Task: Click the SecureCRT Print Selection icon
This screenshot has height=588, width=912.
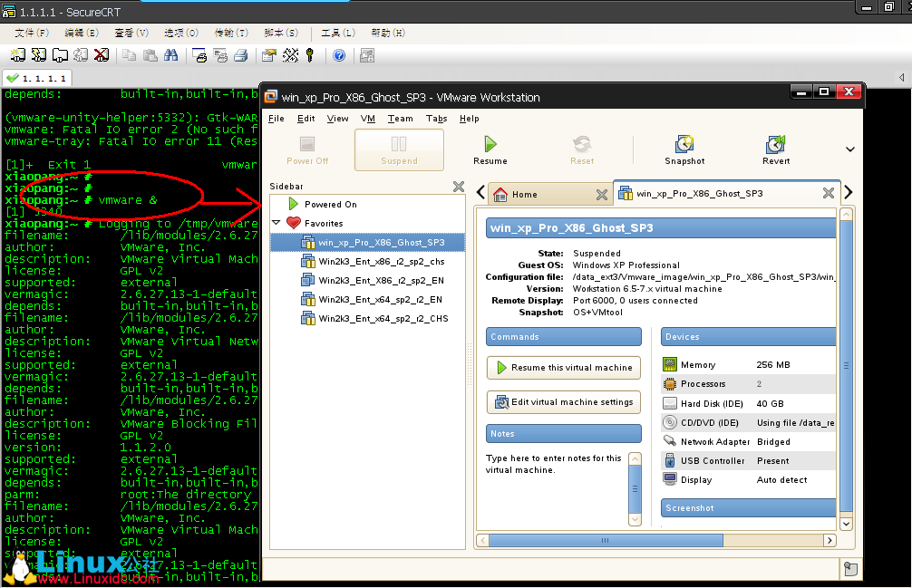Action: point(220,55)
